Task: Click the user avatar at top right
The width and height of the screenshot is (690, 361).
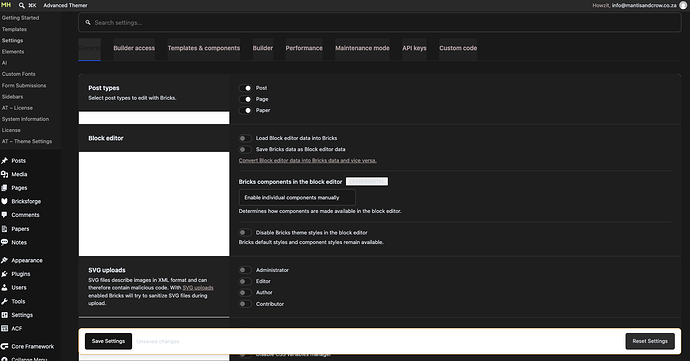Action: pos(683,5)
